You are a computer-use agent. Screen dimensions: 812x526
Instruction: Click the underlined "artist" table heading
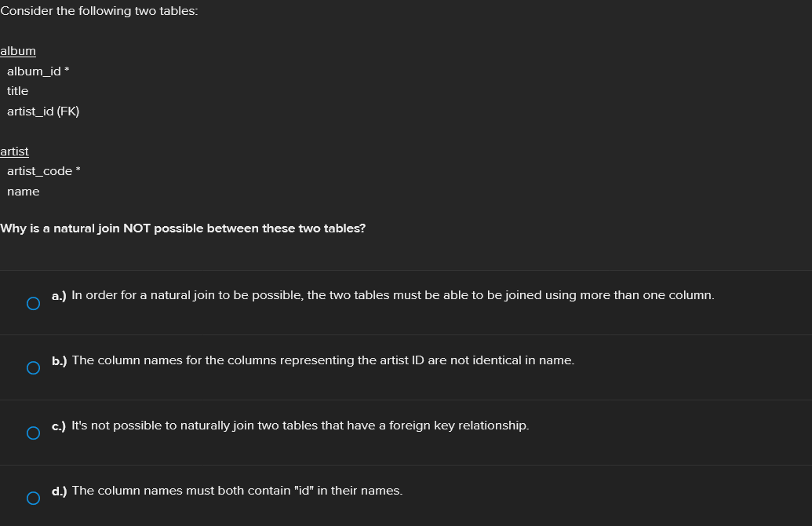tap(14, 152)
